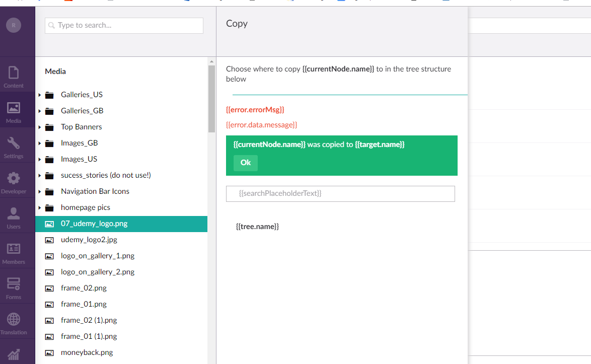591x364 pixels.
Task: Select homepage pics folder name
Action: (86, 207)
